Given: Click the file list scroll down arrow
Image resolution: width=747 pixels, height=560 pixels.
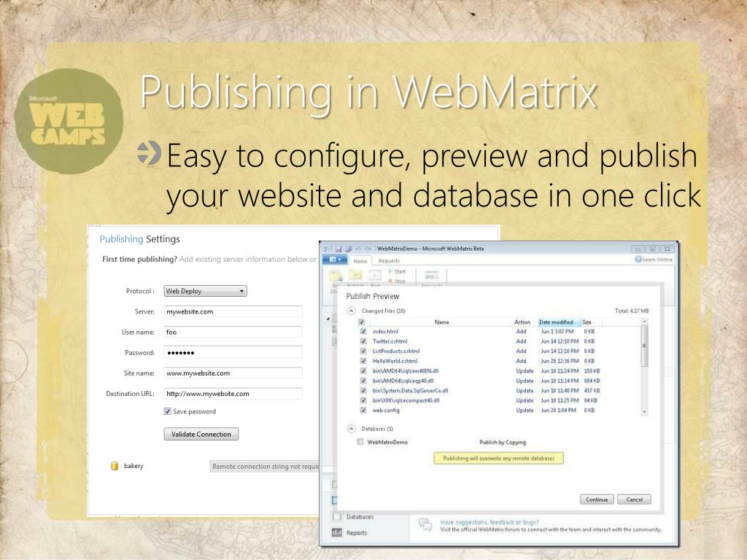Looking at the screenshot, I should click(644, 412).
